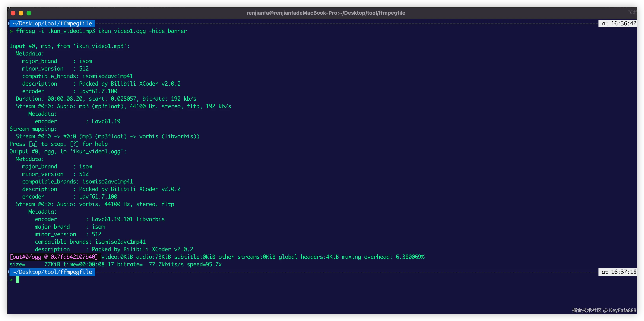Image resolution: width=644 pixels, height=321 pixels.
Task: Click the pink [out#0/ogg @ 0x7fab42107b40] tag
Action: pos(54,257)
